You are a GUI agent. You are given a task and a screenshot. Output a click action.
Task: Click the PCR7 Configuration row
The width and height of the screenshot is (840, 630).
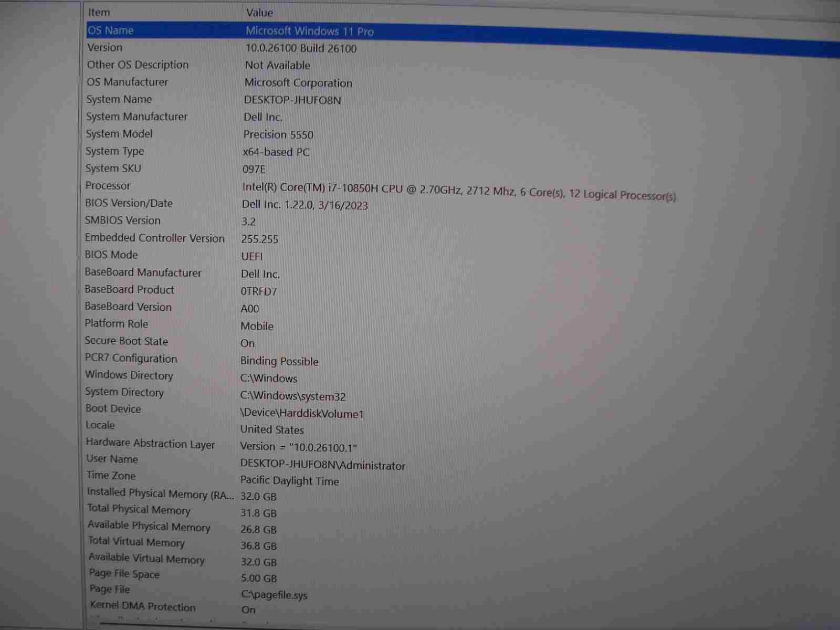tap(131, 359)
